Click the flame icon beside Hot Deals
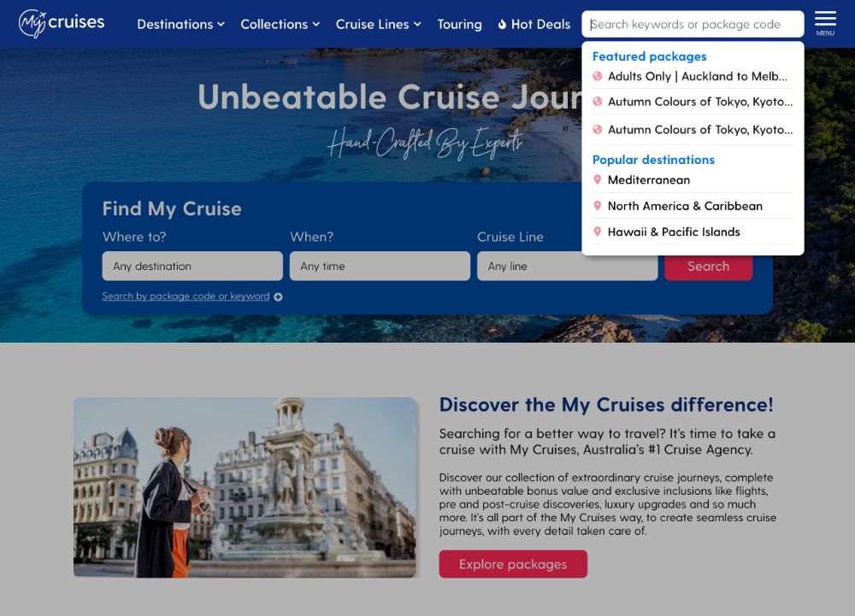This screenshot has height=616, width=855. click(502, 25)
